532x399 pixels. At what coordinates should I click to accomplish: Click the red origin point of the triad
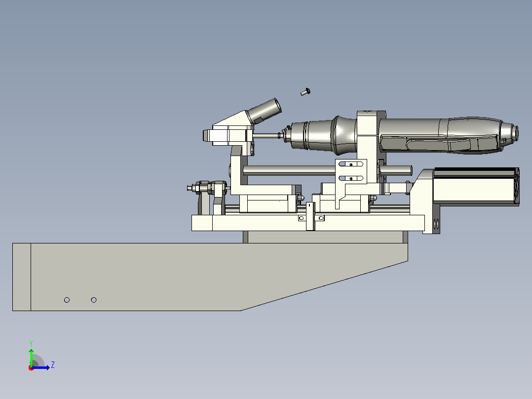31,368
